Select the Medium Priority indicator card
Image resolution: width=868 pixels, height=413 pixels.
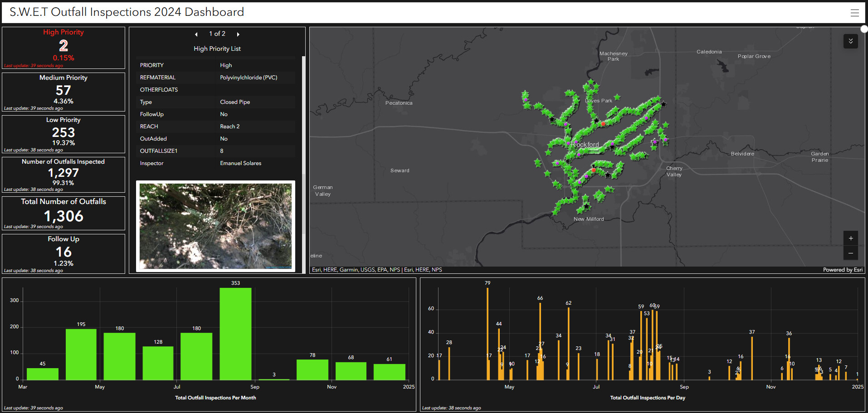coord(63,92)
